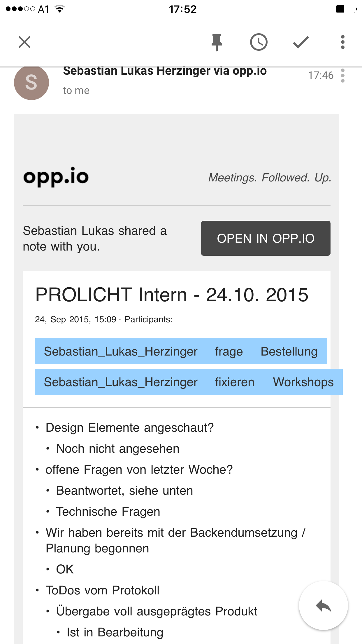Tap the Wi-Fi status icon
The height and width of the screenshot is (644, 362).
click(x=59, y=9)
